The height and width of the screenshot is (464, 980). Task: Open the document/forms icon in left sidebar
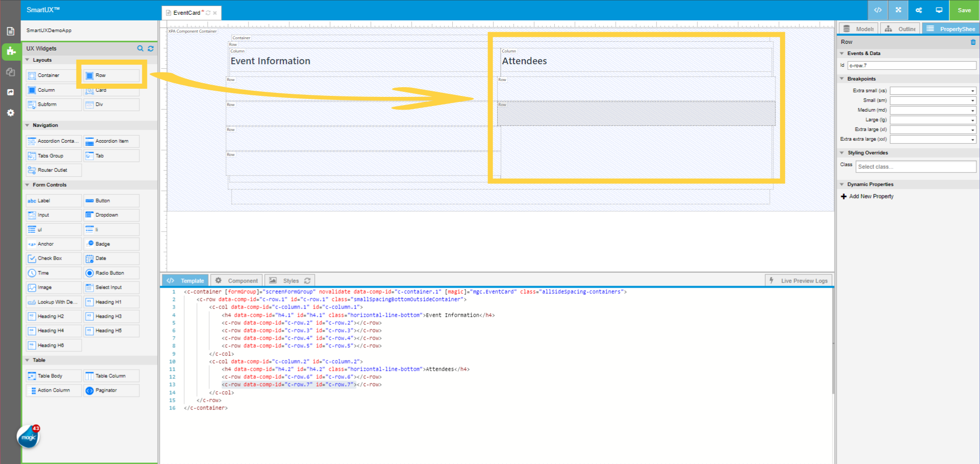tap(10, 31)
